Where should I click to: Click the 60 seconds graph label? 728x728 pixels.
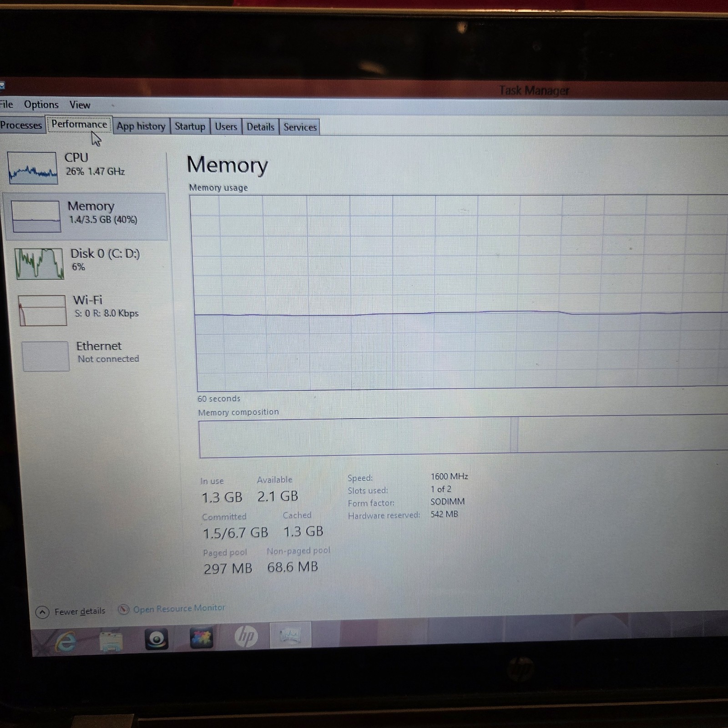[219, 399]
